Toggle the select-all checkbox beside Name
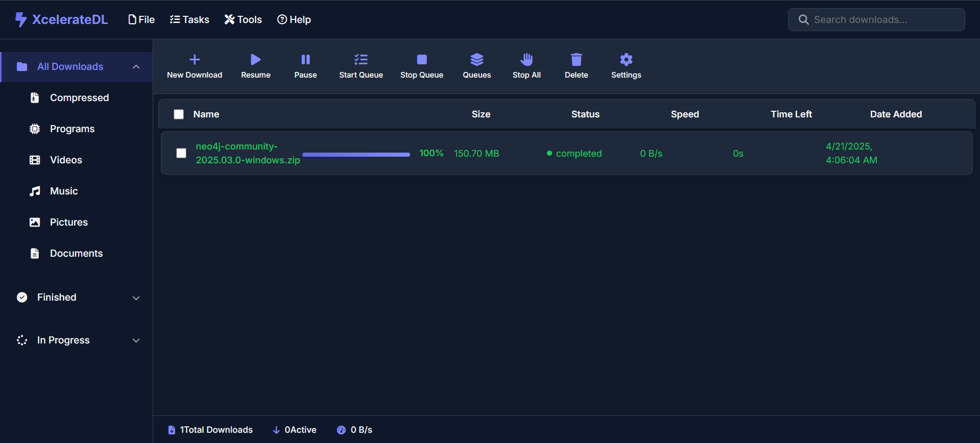The image size is (980, 443). (x=179, y=114)
